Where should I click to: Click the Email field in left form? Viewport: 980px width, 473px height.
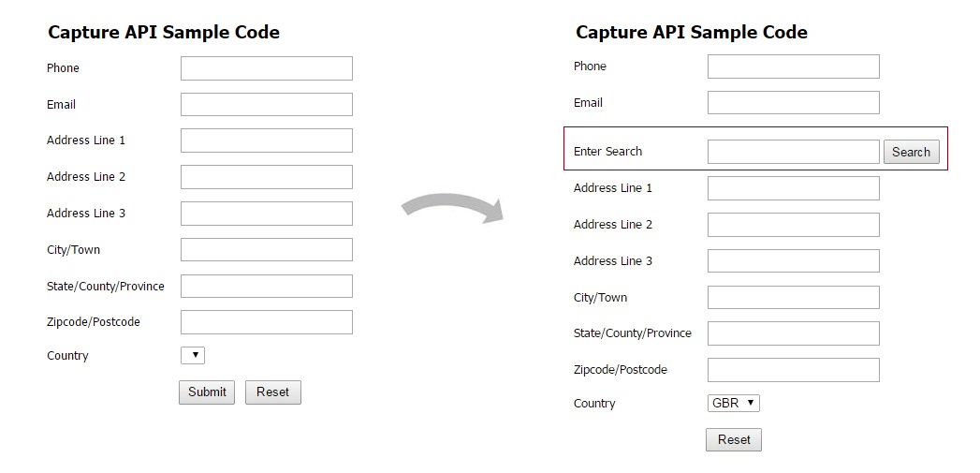(266, 105)
